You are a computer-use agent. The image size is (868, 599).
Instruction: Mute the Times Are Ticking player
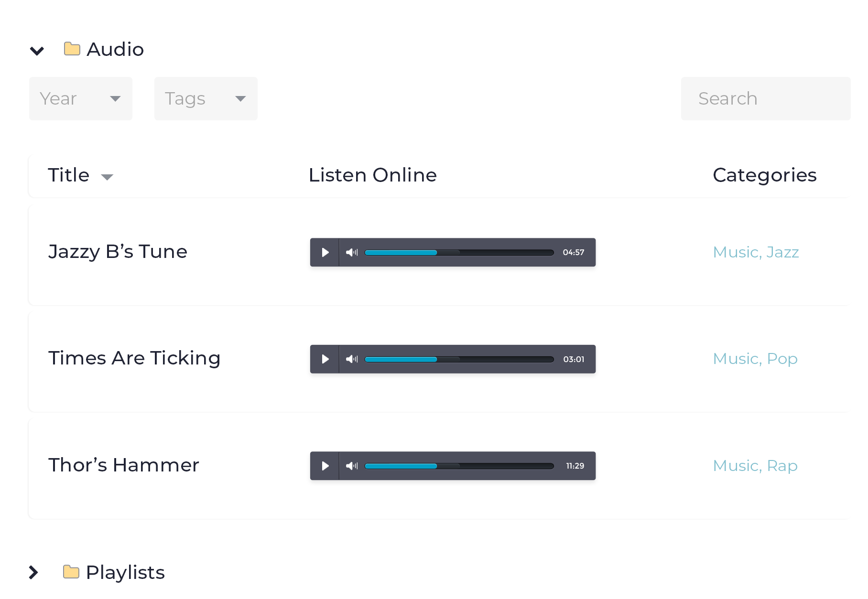tap(352, 359)
